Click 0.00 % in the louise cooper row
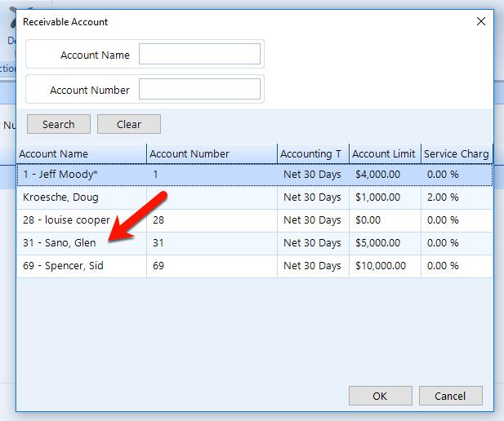This screenshot has width=504, height=421. 457,220
